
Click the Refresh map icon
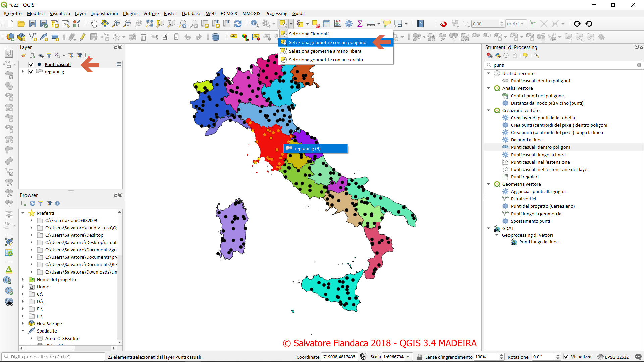[238, 24]
